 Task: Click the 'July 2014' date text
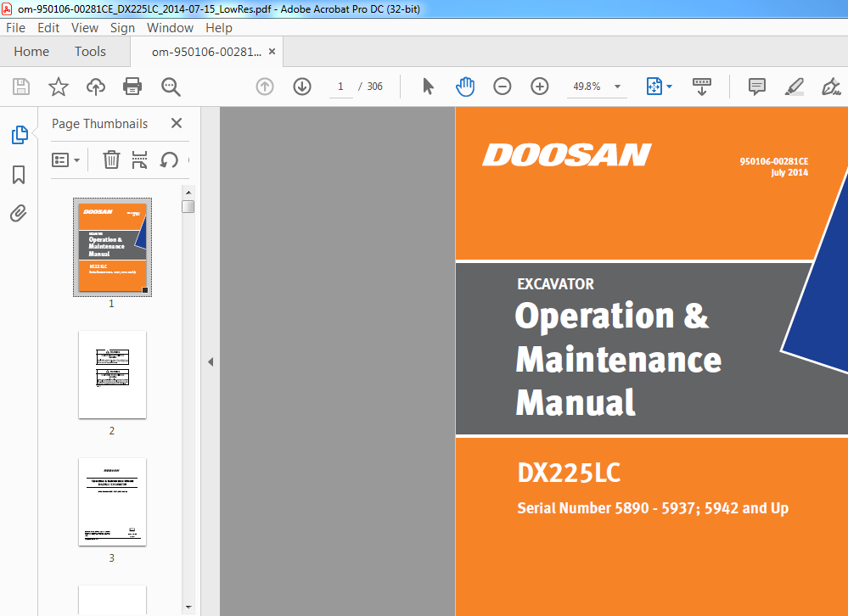(789, 172)
